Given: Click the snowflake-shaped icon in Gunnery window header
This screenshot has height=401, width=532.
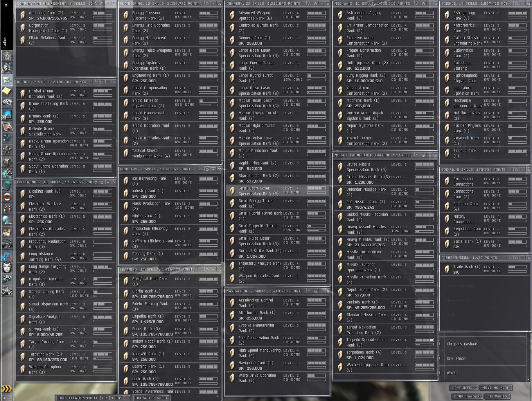Looking at the screenshot, I should [x=309, y=4].
